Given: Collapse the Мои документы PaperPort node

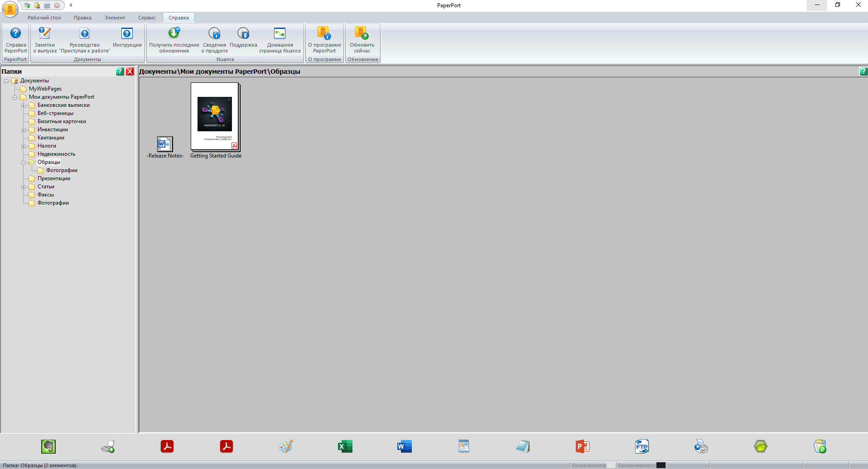Looking at the screenshot, I should (15, 97).
